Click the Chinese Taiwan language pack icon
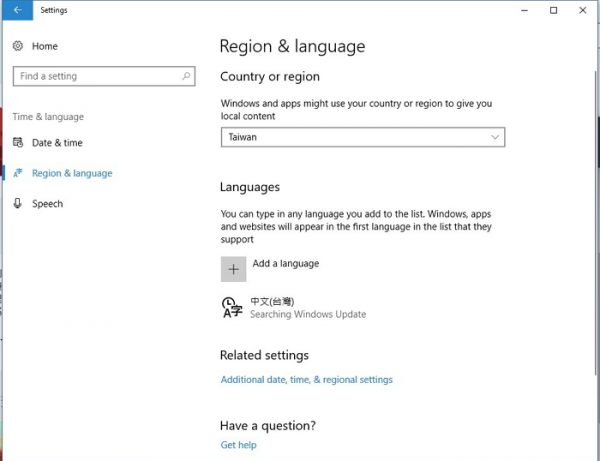Screen dimensions: 600x461 point(232,307)
